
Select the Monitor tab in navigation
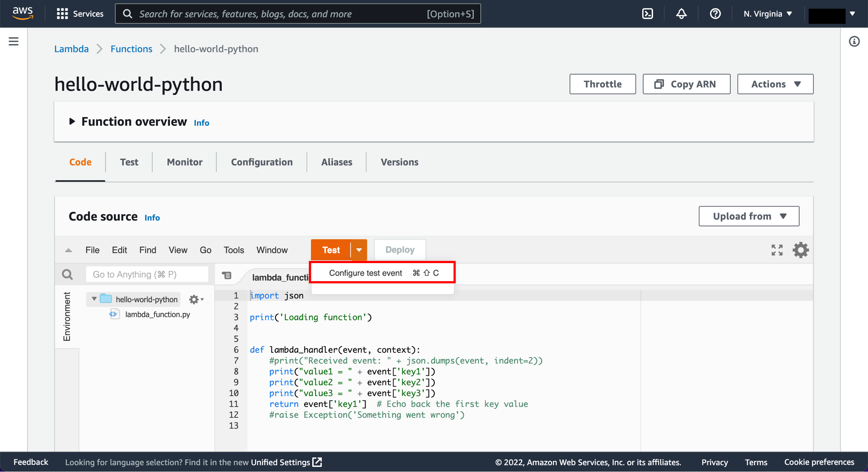pyautogui.click(x=184, y=162)
